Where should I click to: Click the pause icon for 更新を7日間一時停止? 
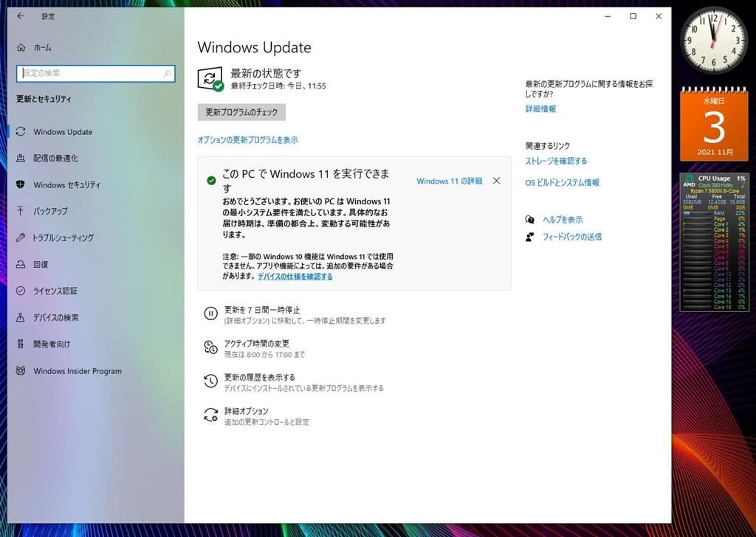pos(210,313)
